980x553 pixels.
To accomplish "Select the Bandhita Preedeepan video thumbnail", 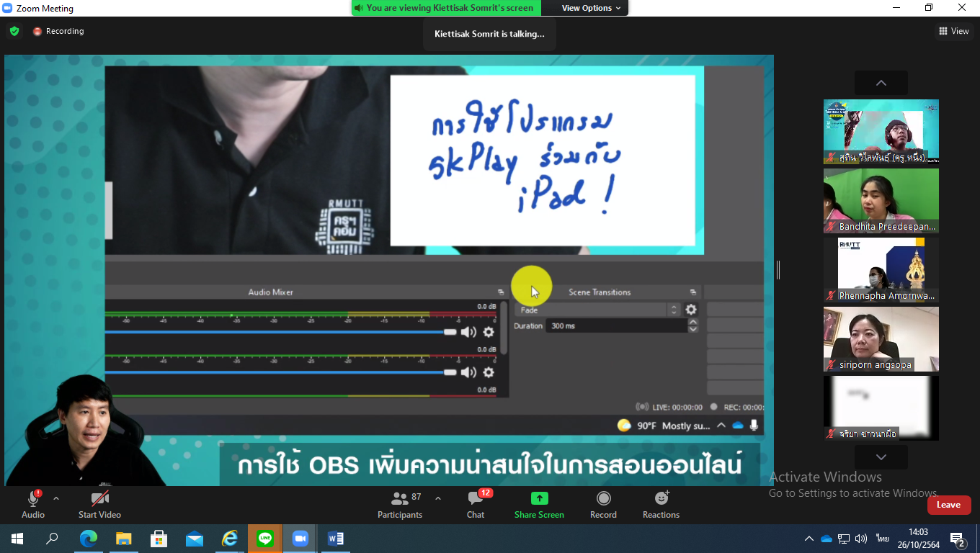I will 881,201.
